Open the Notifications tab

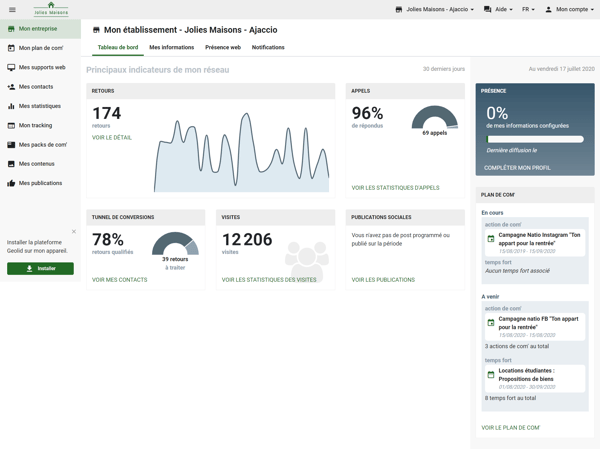pos(268,47)
